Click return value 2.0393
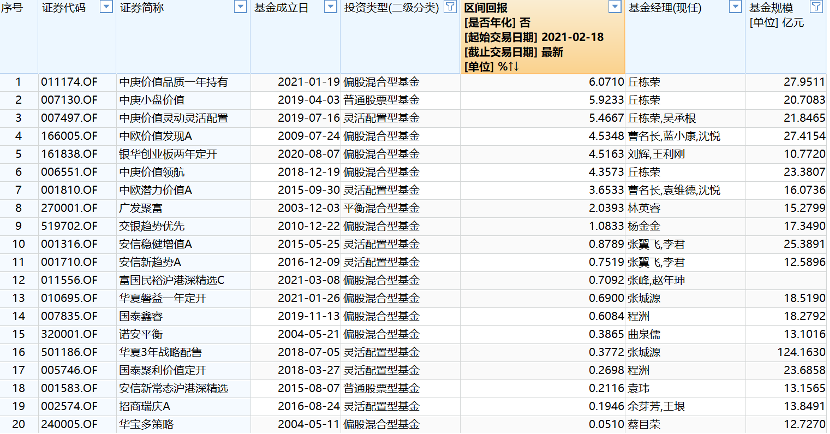This screenshot has width=830, height=434. (x=607, y=208)
